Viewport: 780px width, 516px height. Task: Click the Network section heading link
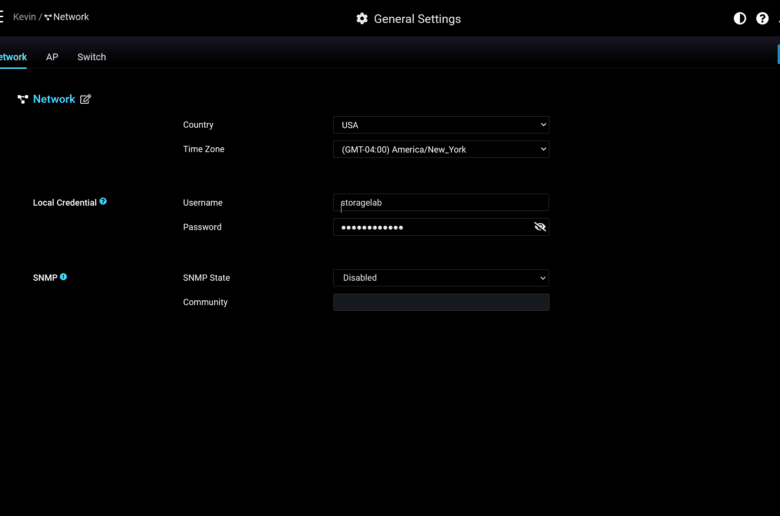(54, 99)
